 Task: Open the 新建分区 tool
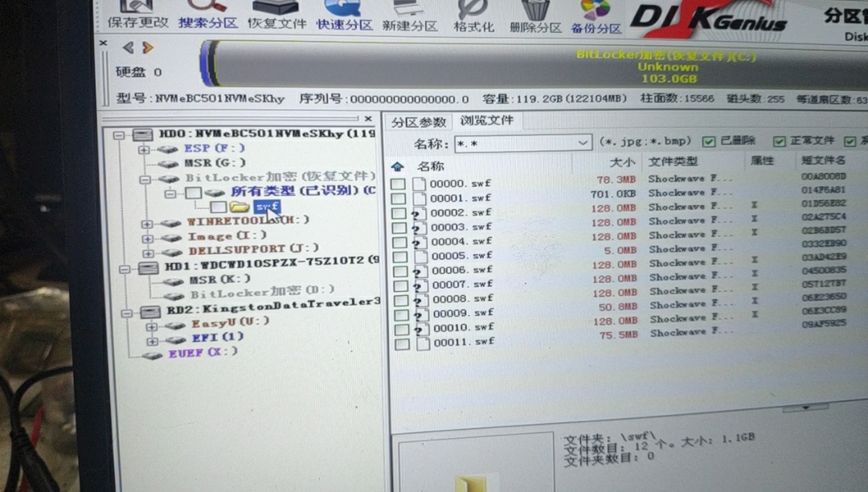[410, 15]
